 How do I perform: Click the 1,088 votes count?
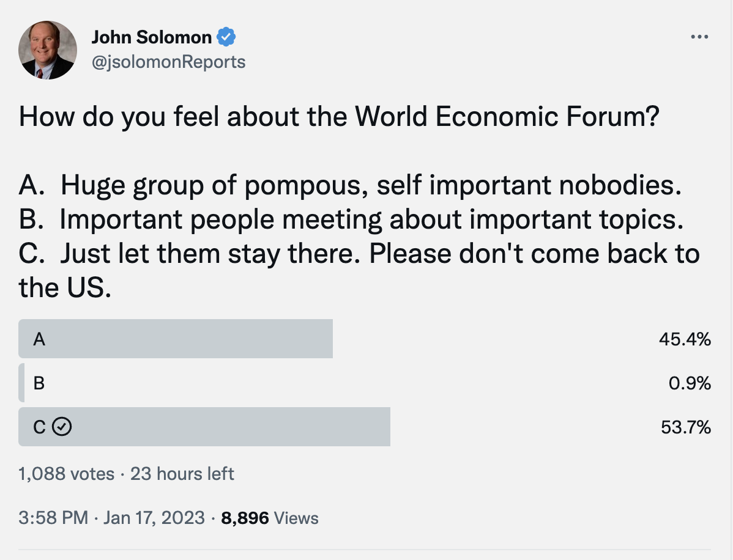(x=66, y=474)
